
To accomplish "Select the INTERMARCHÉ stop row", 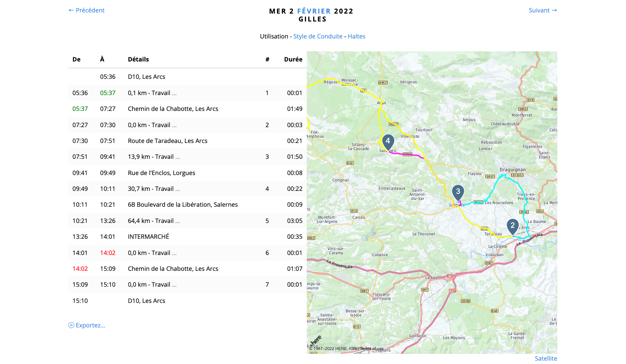I will tap(148, 237).
